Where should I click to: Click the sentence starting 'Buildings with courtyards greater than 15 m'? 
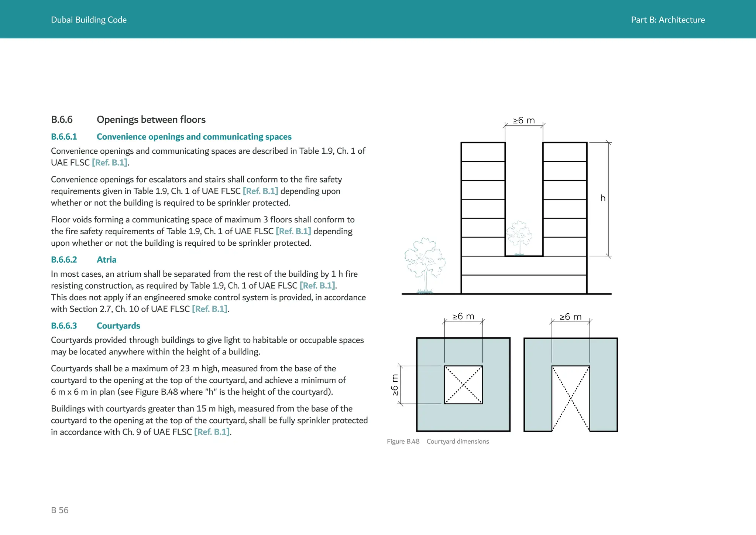pyautogui.click(x=209, y=420)
